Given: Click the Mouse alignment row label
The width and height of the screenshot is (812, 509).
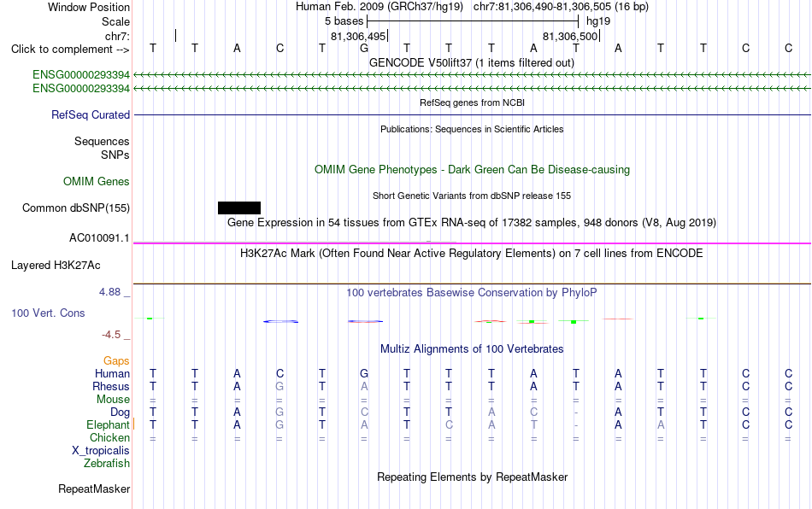Looking at the screenshot, I should point(113,400).
